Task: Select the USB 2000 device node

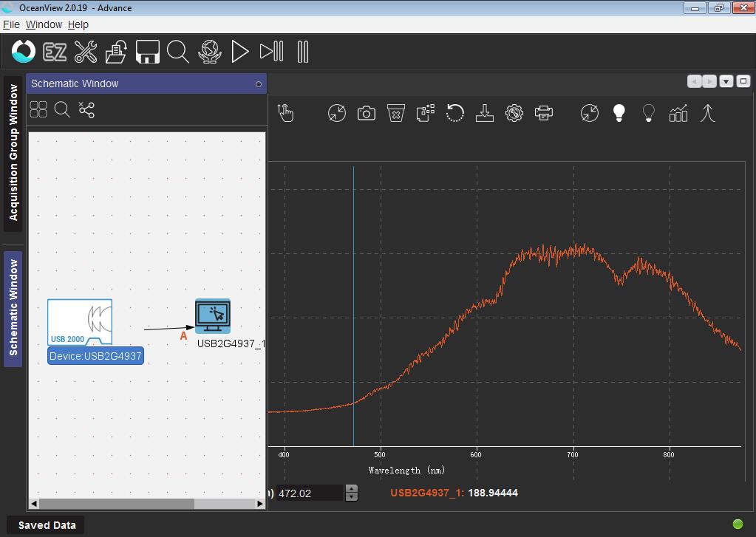Action: tap(80, 322)
